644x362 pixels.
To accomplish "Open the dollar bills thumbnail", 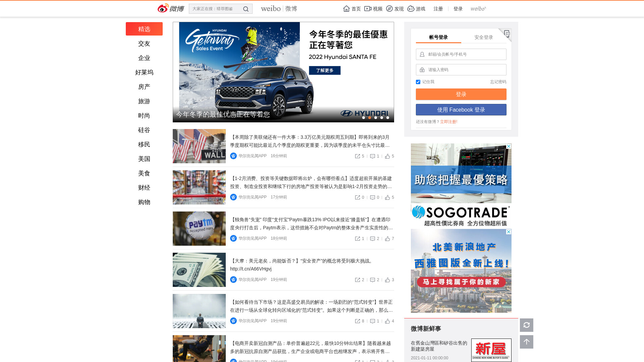I will [199, 270].
